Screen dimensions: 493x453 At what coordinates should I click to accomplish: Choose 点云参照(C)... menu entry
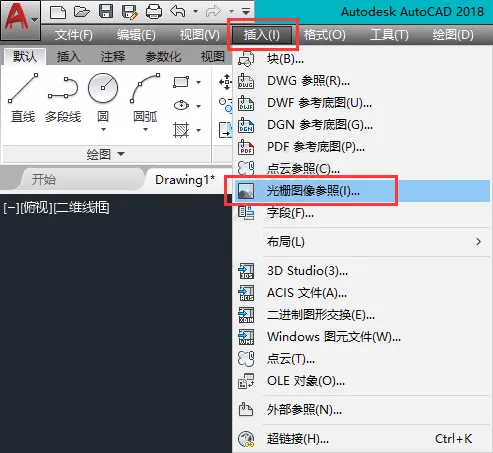click(x=362, y=169)
